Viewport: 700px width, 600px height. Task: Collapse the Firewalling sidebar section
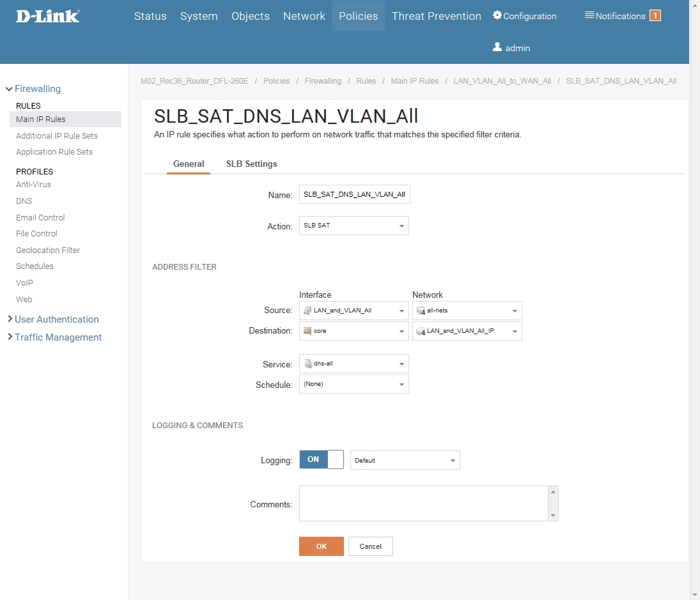pos(37,89)
